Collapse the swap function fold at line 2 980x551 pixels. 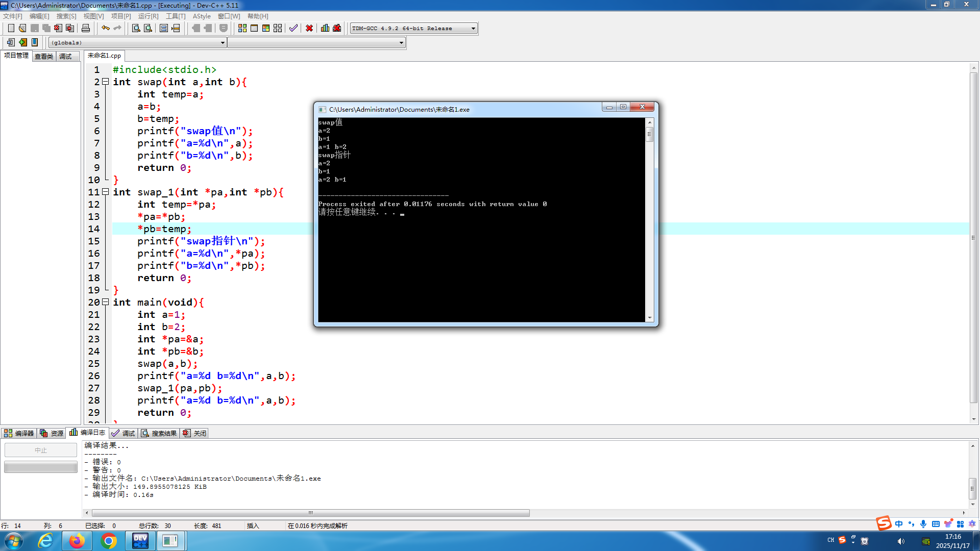point(106,82)
